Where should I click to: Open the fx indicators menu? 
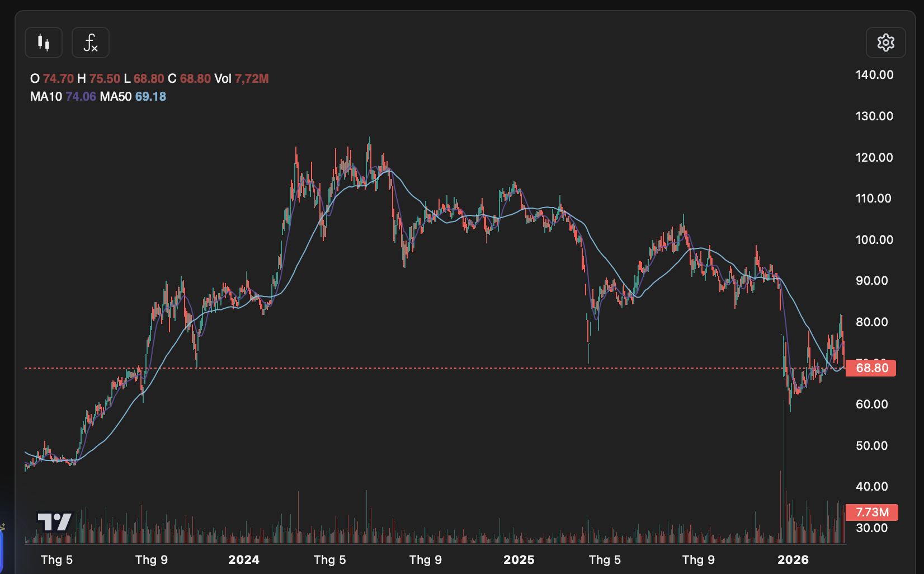tap(91, 43)
